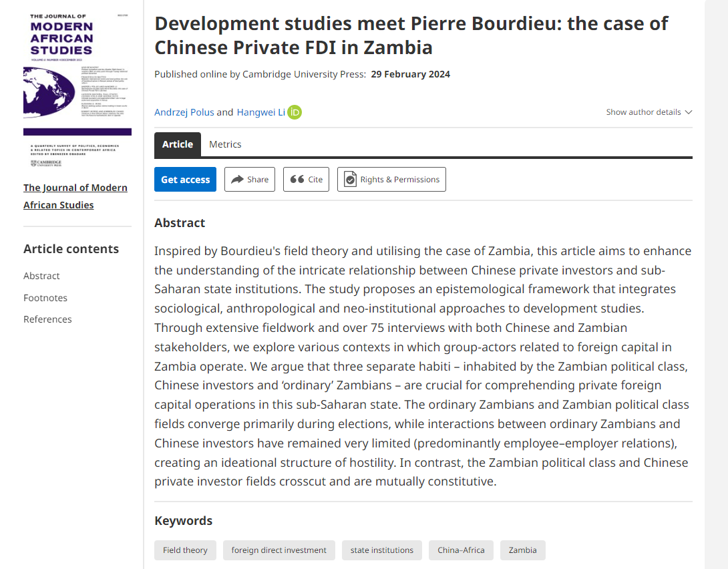Switch to the Metrics tab
This screenshot has width=728, height=569.
click(x=225, y=144)
